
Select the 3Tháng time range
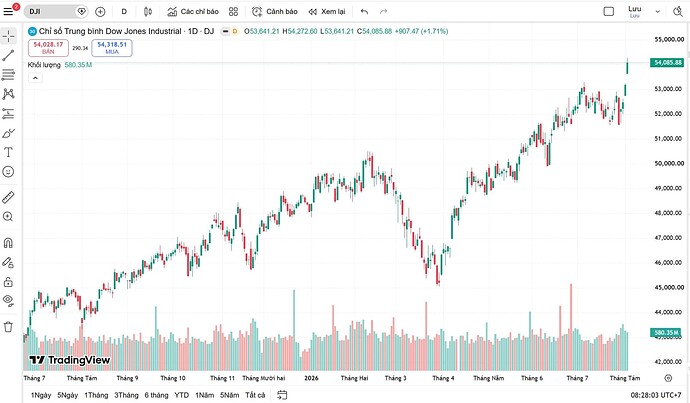[126, 395]
